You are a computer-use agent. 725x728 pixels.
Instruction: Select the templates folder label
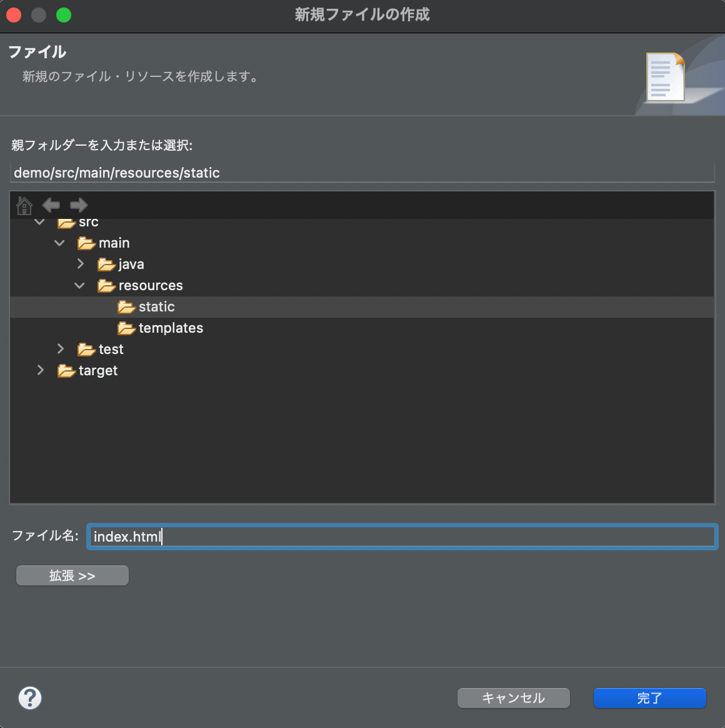(x=171, y=328)
